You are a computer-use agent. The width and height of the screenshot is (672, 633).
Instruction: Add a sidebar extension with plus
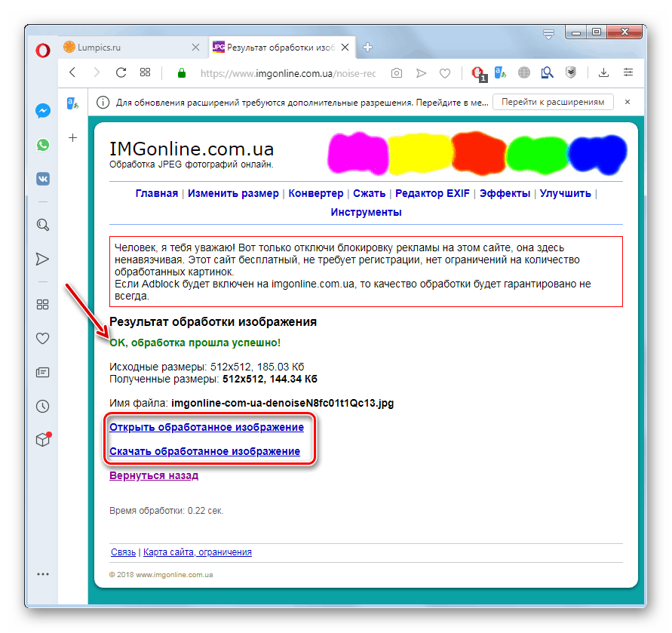coord(73,137)
